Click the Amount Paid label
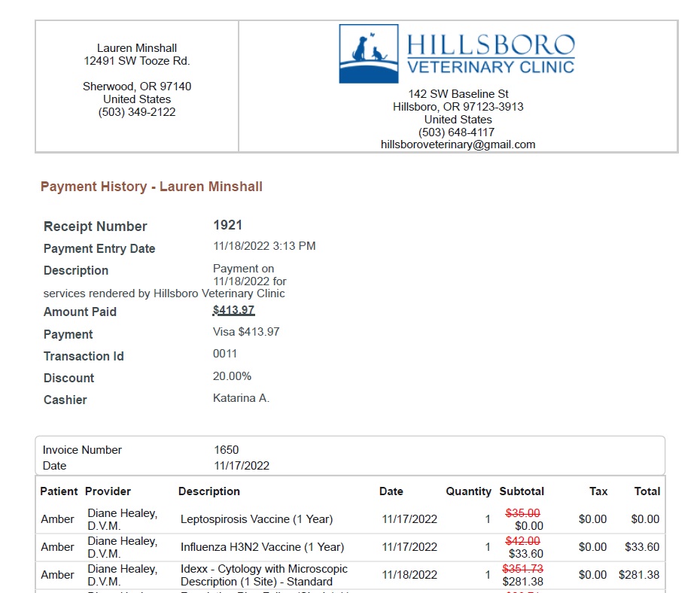The width and height of the screenshot is (700, 593). point(80,312)
